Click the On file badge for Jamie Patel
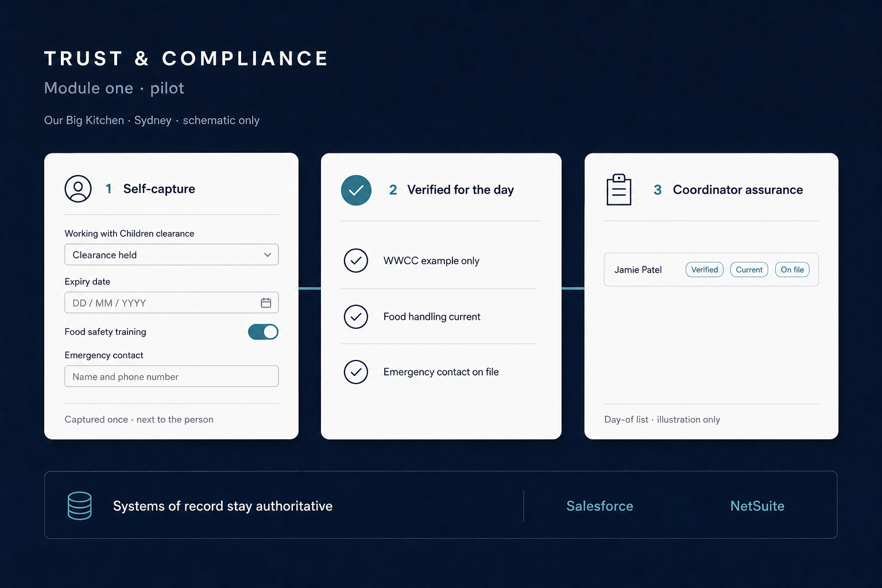The width and height of the screenshot is (882, 588). pos(792,270)
